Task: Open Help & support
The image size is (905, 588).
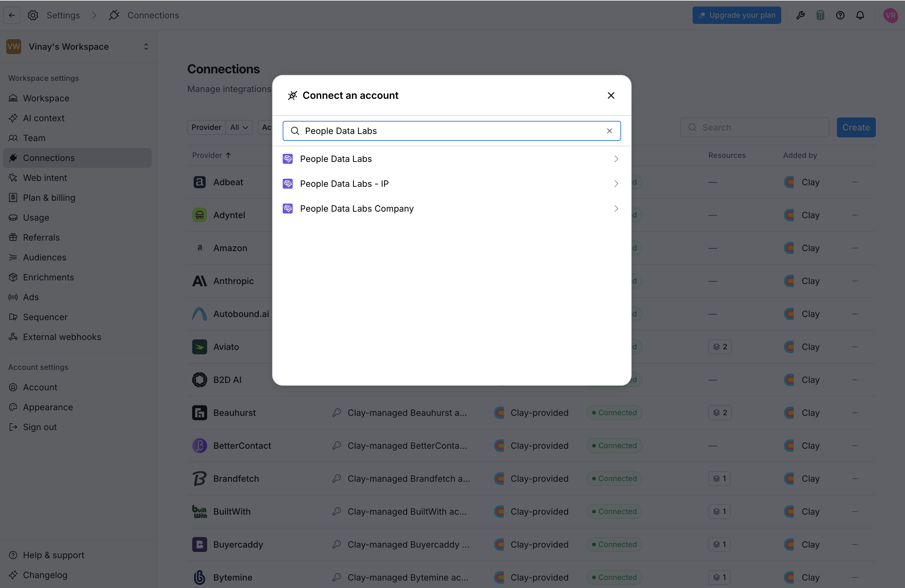Action: pos(77,555)
